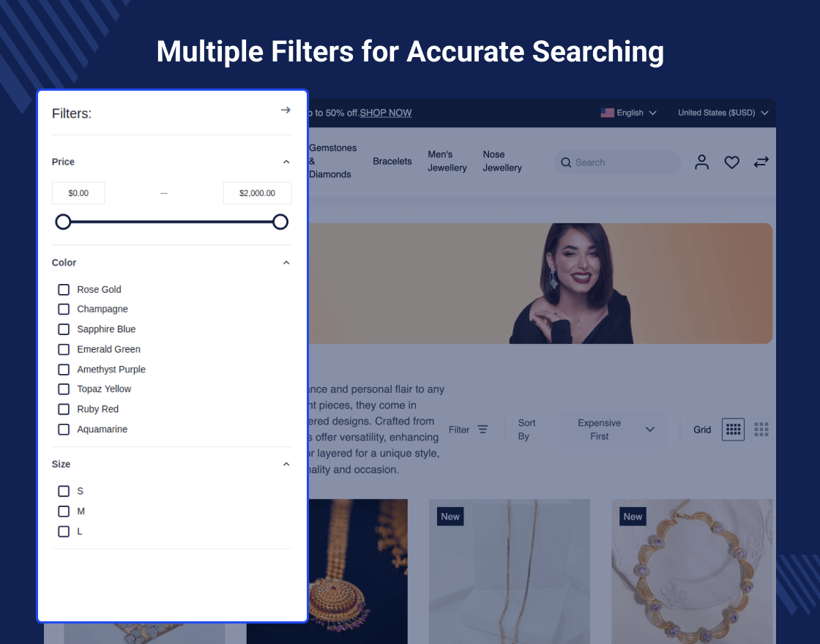Open the compare arrows icon
This screenshot has height=644, width=820.
pos(761,162)
